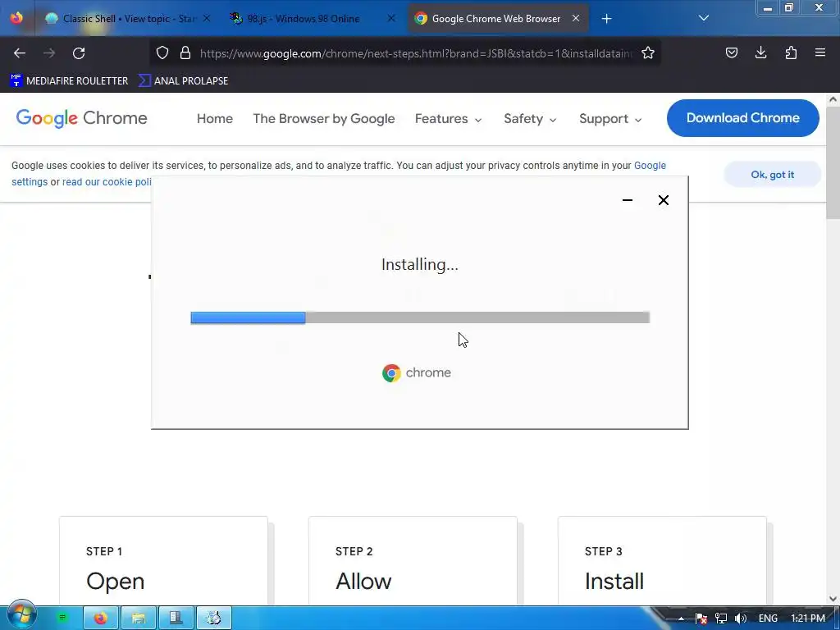The image size is (840, 630).
Task: Minimize the Chrome installer dialog
Action: point(628,200)
